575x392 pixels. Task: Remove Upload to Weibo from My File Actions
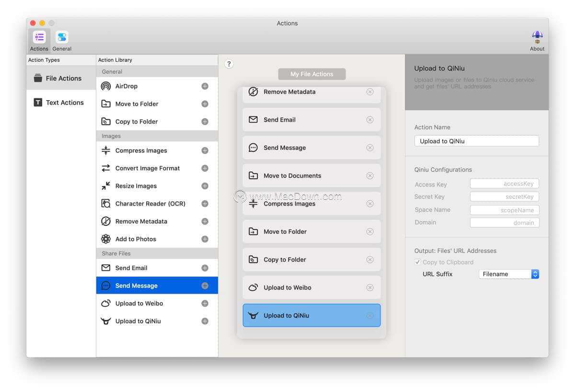pyautogui.click(x=370, y=288)
